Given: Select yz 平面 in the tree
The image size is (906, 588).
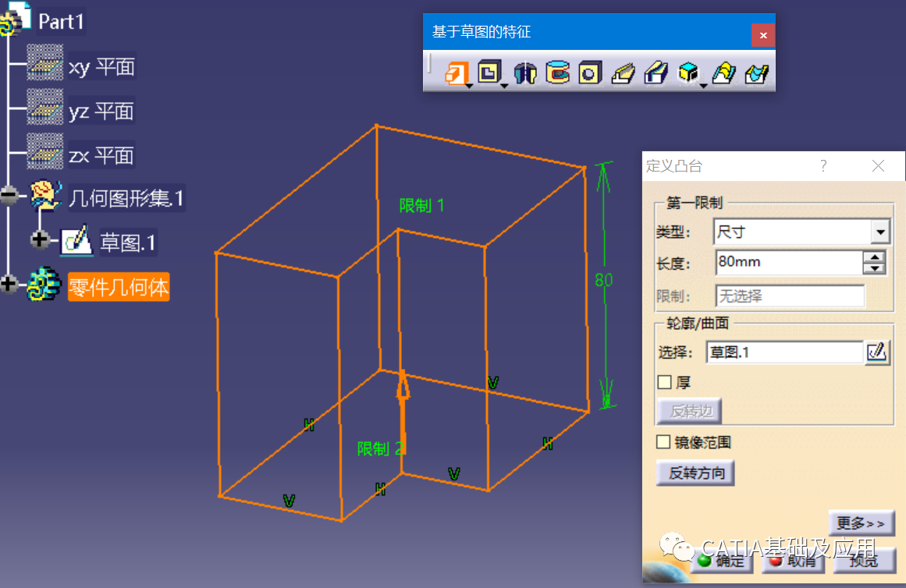Looking at the screenshot, I should click(x=101, y=111).
